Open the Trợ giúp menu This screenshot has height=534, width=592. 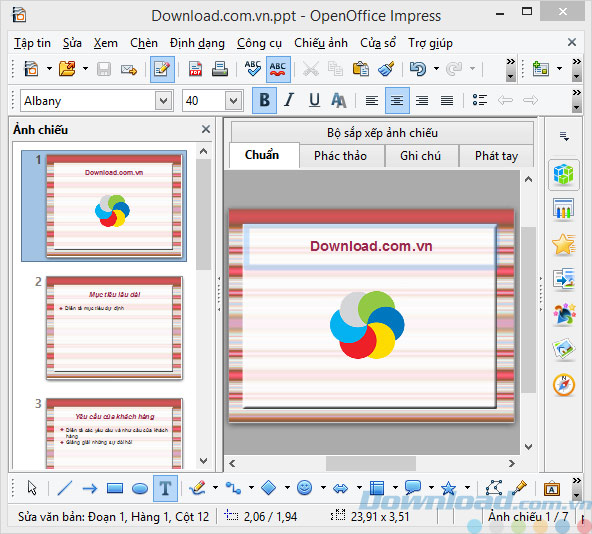430,43
